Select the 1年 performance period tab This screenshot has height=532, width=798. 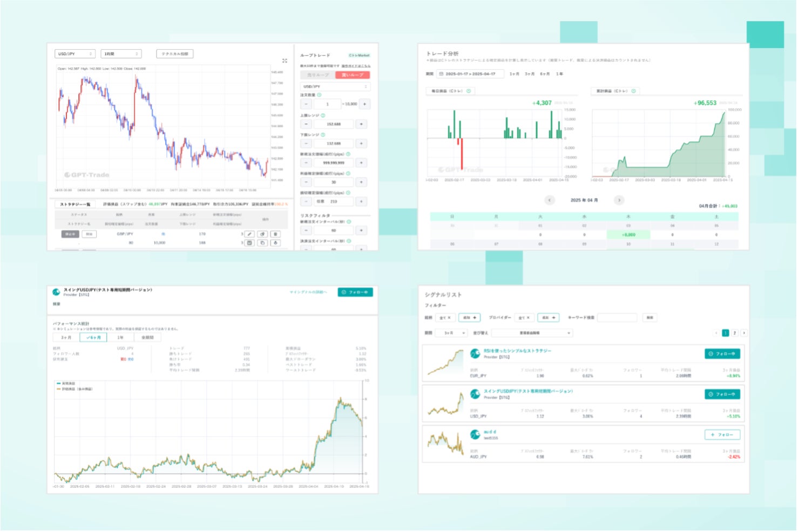120,337
